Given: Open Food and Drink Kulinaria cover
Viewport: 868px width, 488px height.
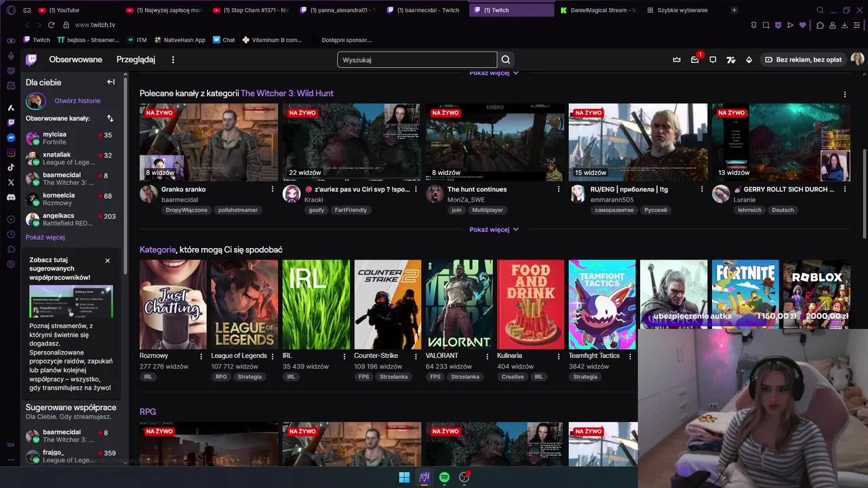Looking at the screenshot, I should pos(530,304).
